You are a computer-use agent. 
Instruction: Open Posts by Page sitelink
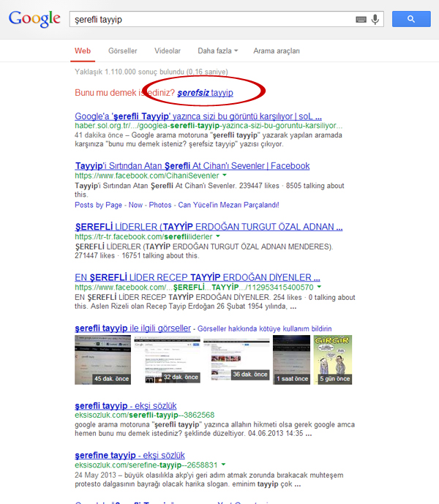point(99,205)
